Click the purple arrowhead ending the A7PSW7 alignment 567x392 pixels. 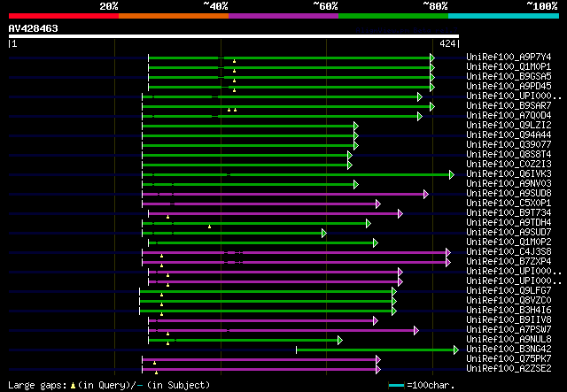[416, 330]
